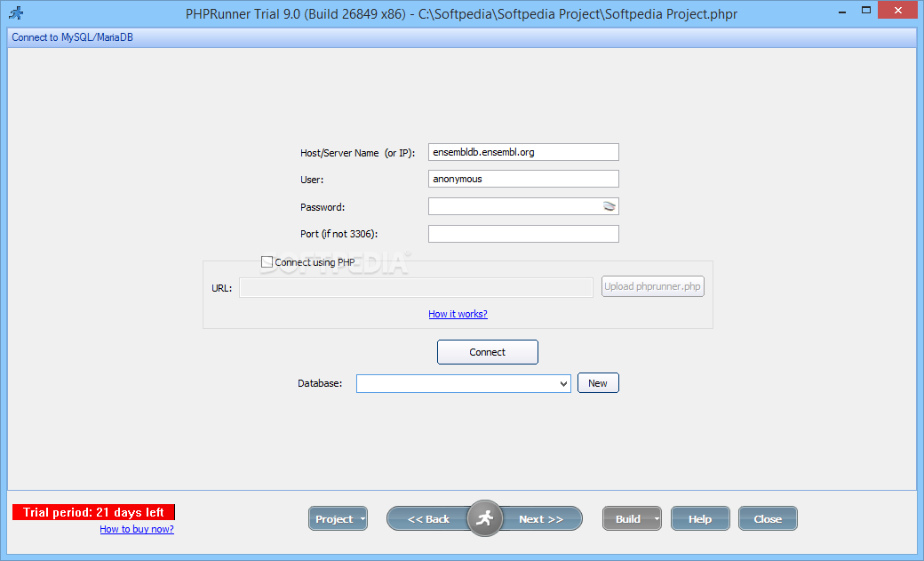Open the How to buy now? link

tap(137, 529)
